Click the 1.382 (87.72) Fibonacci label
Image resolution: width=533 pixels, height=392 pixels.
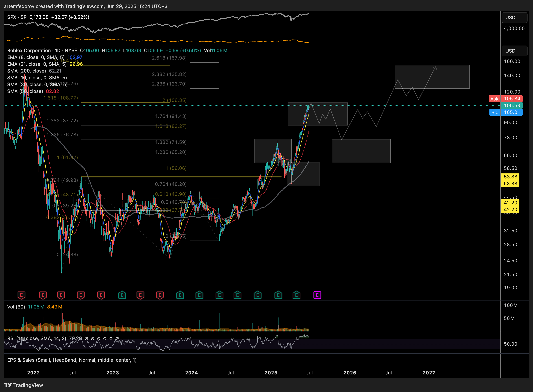click(62, 120)
